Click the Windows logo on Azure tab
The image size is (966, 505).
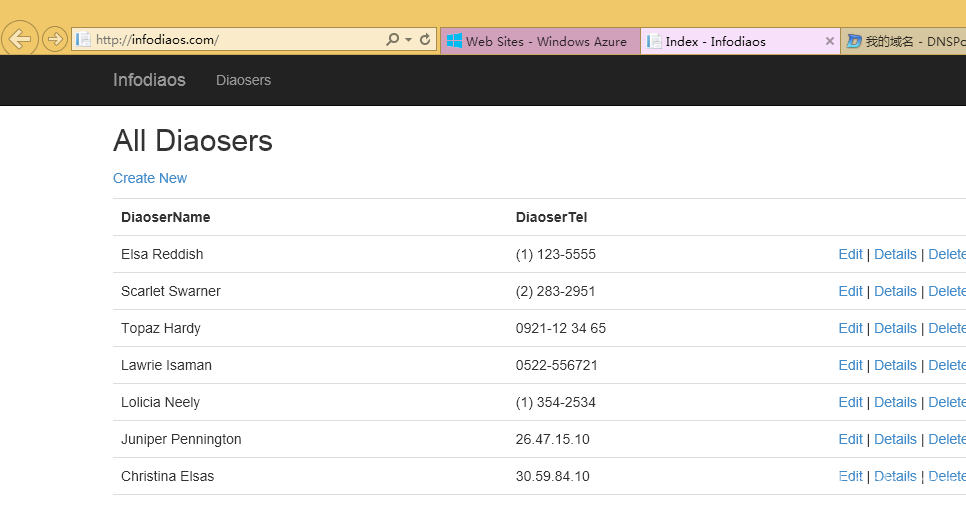[x=455, y=41]
